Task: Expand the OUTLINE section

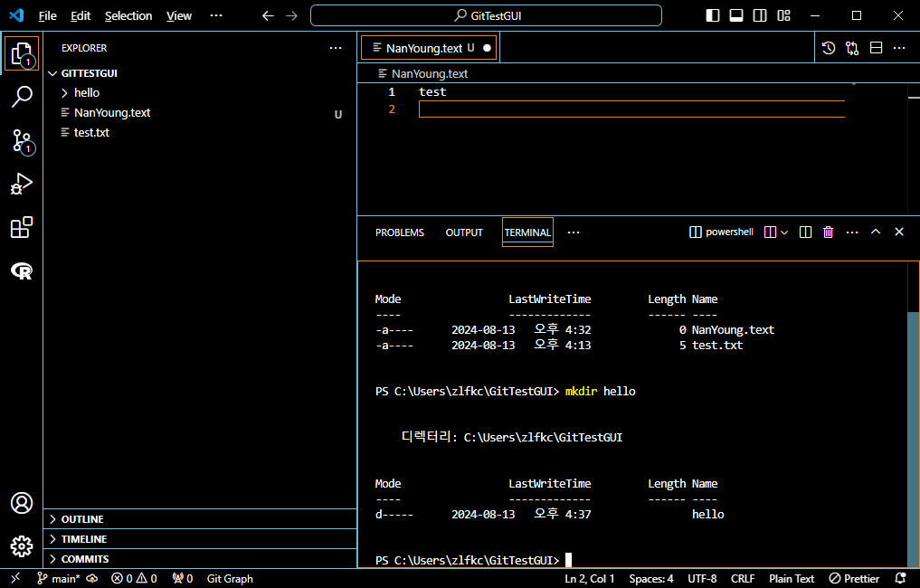Action: [200, 519]
